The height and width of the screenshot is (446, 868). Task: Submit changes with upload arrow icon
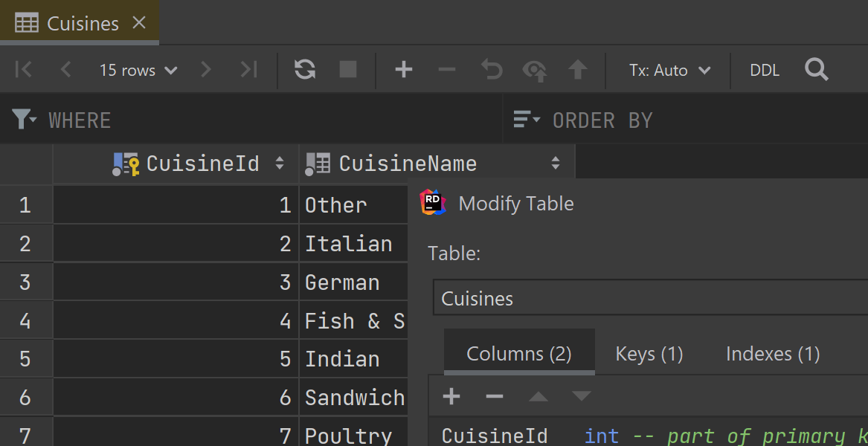578,69
